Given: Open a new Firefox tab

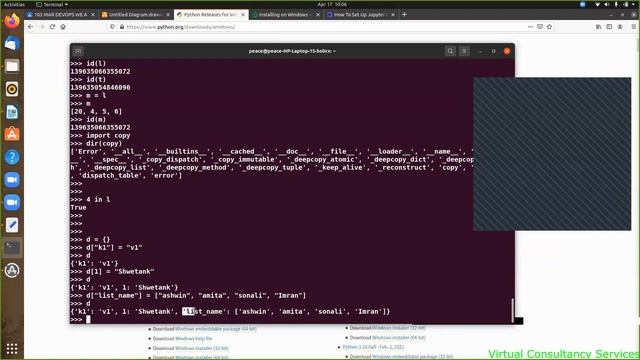Looking at the screenshot, I should tap(404, 14).
